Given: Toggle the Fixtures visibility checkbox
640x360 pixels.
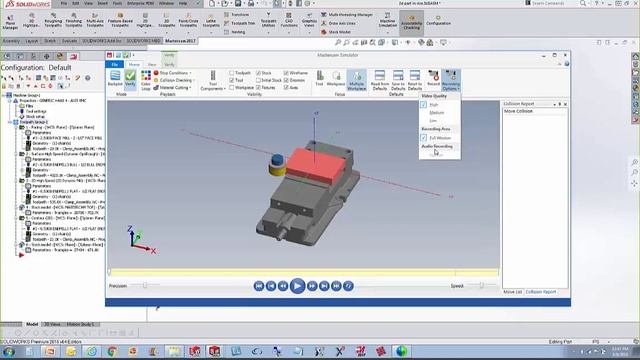Looking at the screenshot, I should (258, 88).
